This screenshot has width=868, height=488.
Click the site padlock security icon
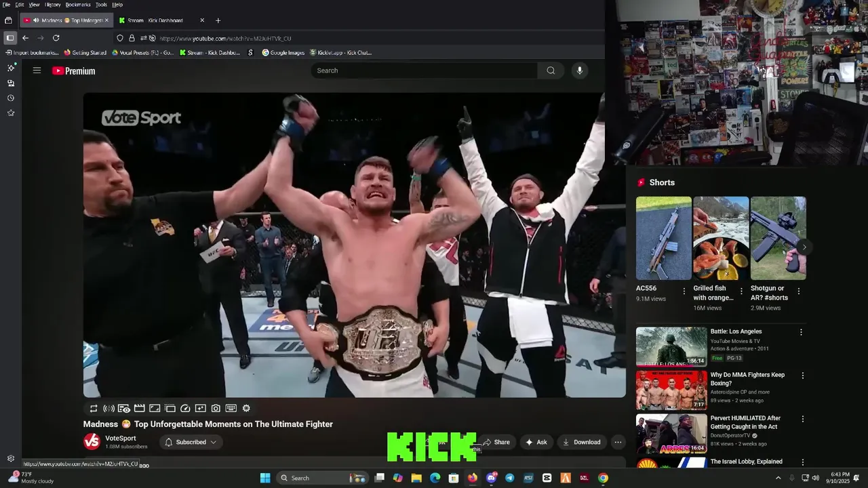pyautogui.click(x=132, y=38)
